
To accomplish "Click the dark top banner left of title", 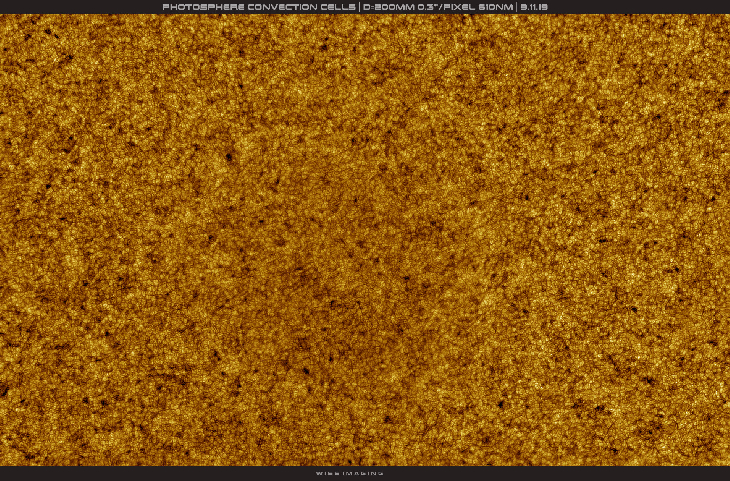I will (x=80, y=7).
